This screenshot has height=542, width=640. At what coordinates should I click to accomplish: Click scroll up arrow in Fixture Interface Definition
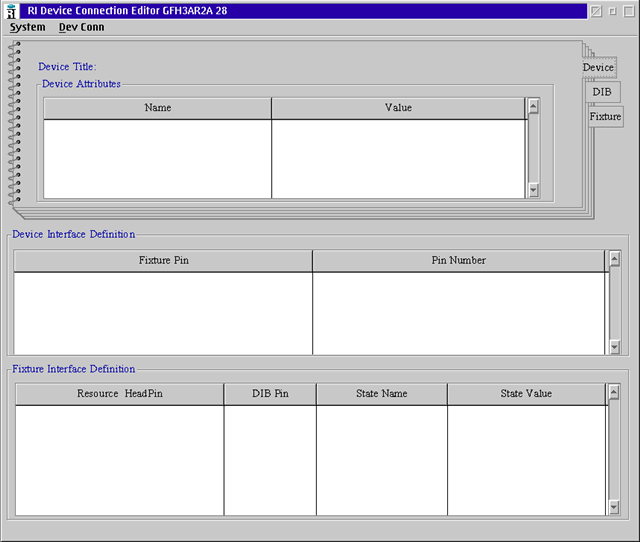pos(614,392)
